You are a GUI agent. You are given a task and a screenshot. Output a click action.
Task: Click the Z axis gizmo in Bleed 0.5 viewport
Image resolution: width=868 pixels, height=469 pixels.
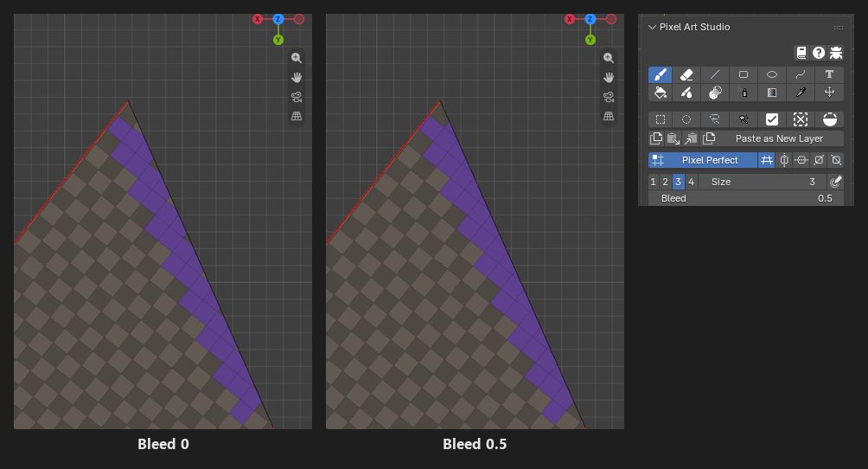point(590,19)
